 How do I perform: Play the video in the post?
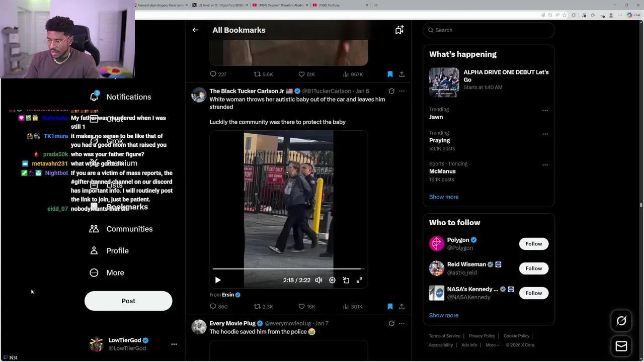click(x=218, y=280)
